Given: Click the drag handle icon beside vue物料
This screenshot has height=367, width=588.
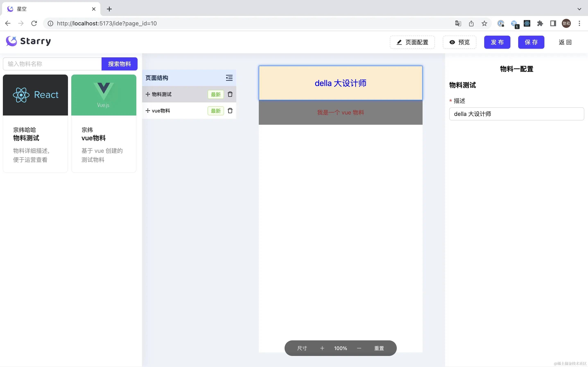Looking at the screenshot, I should 148,111.
